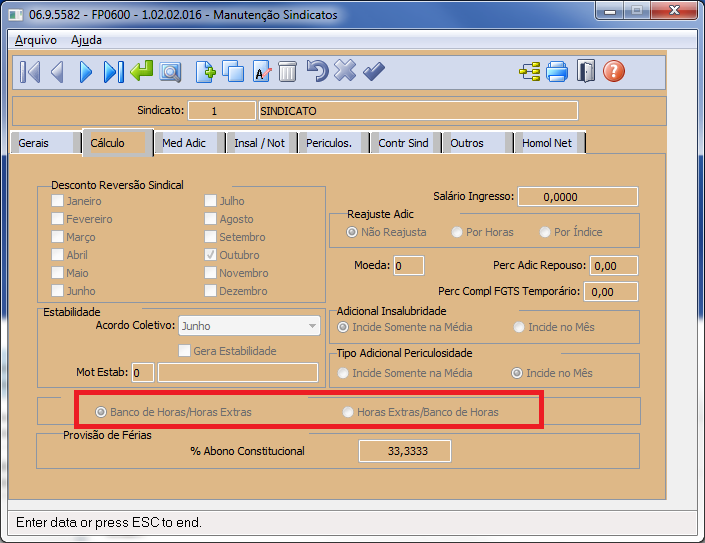Image resolution: width=705 pixels, height=543 pixels.
Task: Print using the printer icon
Action: coord(557,72)
